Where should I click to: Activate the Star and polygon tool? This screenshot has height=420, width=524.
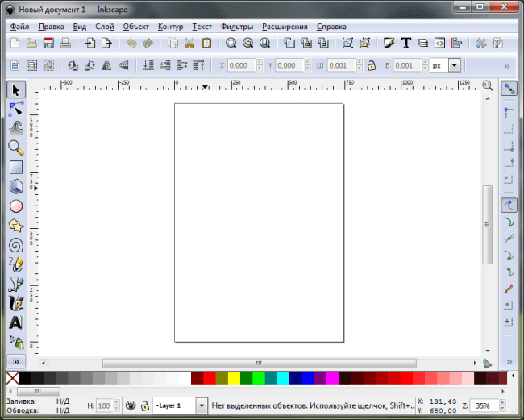tap(15, 225)
